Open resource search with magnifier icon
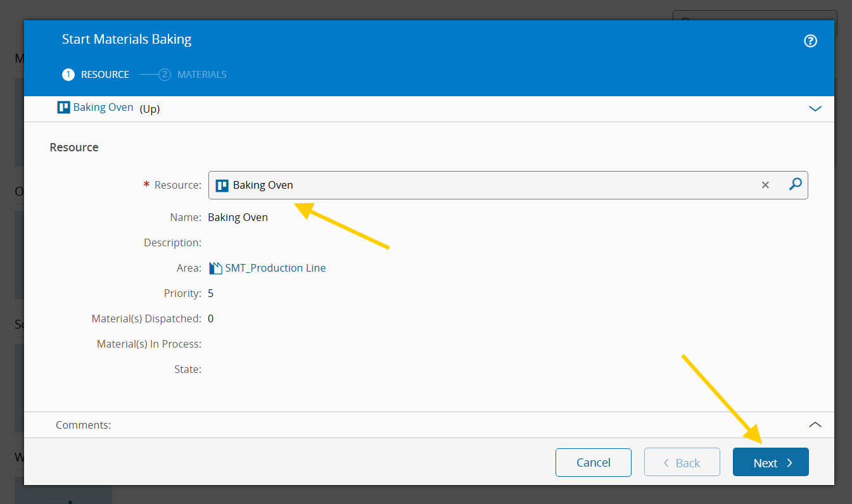 click(x=796, y=184)
